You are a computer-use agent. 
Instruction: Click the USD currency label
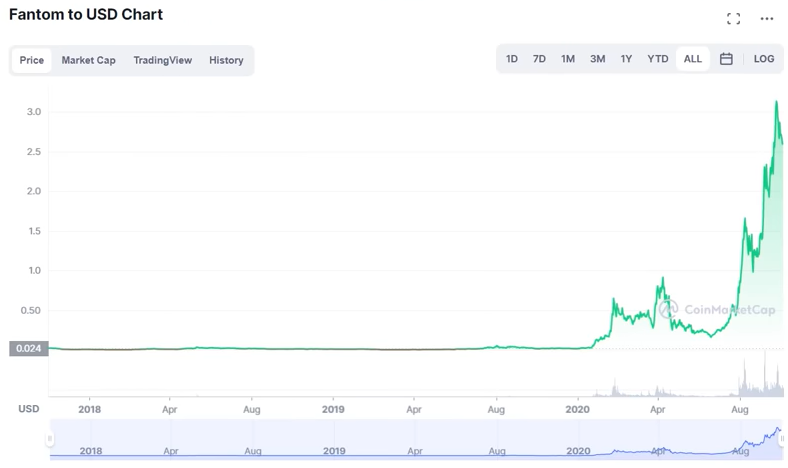(x=29, y=409)
